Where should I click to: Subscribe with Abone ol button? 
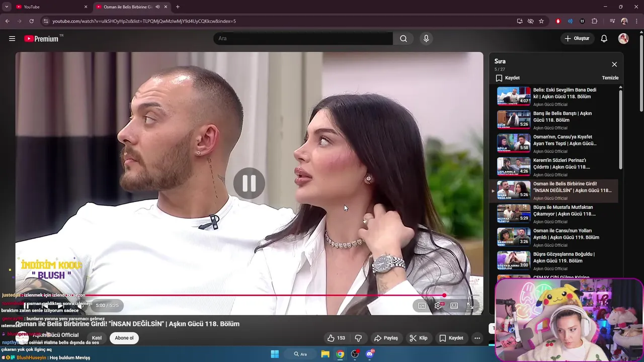[x=124, y=338]
